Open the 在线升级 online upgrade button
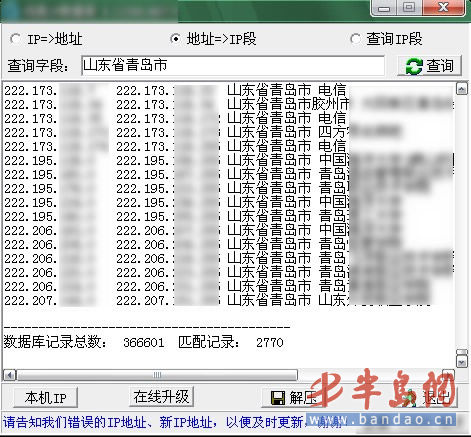The height and width of the screenshot is (437, 471). click(161, 397)
